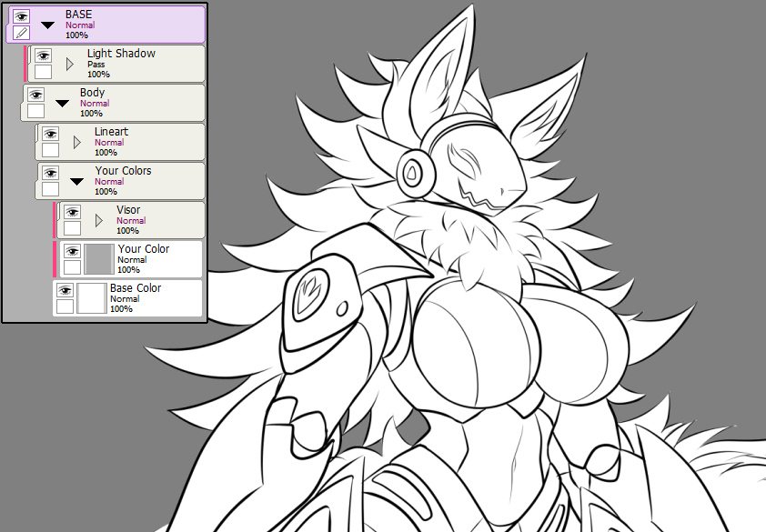Hide the Your Color layer
Viewport: 766px width, 532px height.
point(72,251)
